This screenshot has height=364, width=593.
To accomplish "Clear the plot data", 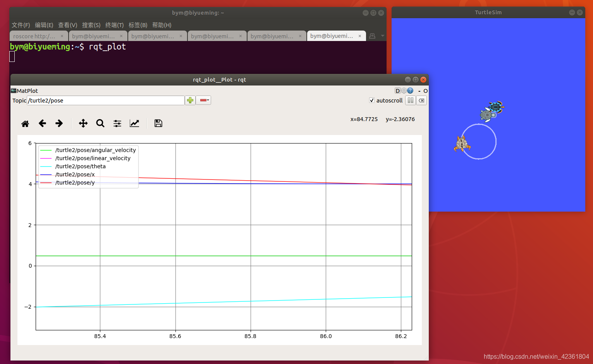I will [421, 101].
